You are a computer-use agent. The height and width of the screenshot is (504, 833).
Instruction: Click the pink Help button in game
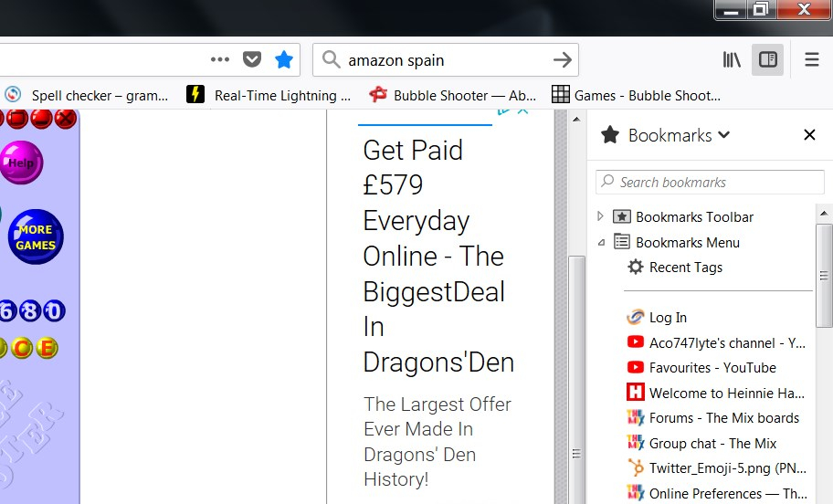[21, 163]
